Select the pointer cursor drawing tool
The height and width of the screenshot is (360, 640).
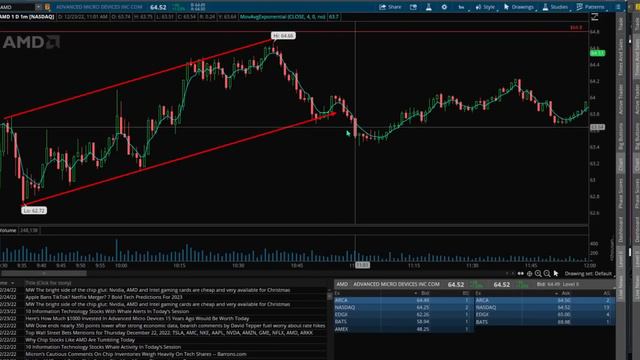pyautogui.click(x=556, y=273)
